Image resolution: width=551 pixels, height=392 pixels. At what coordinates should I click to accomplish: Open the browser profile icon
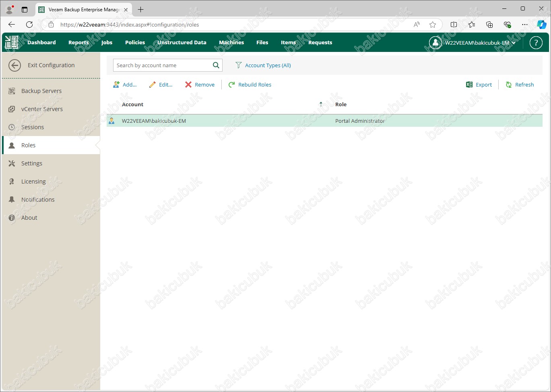(10, 9)
